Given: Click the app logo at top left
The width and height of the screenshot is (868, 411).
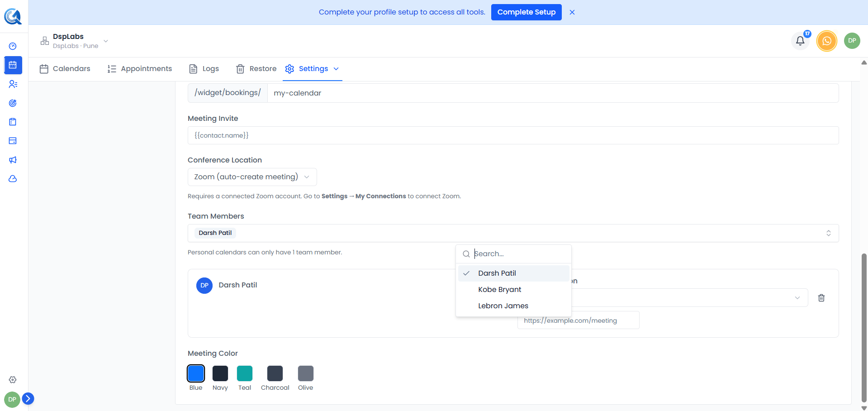Looking at the screenshot, I should [x=13, y=16].
